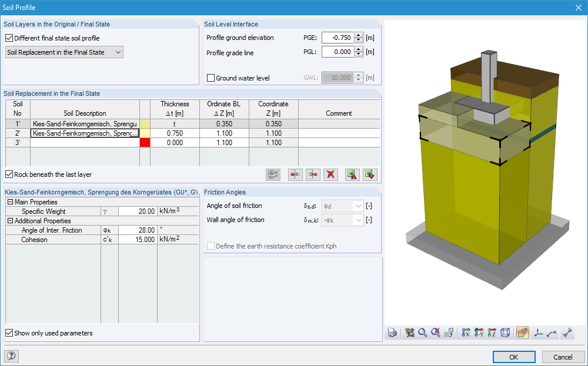
Task: Select thickness cell 0.000 in row 3'
Action: (x=175, y=142)
